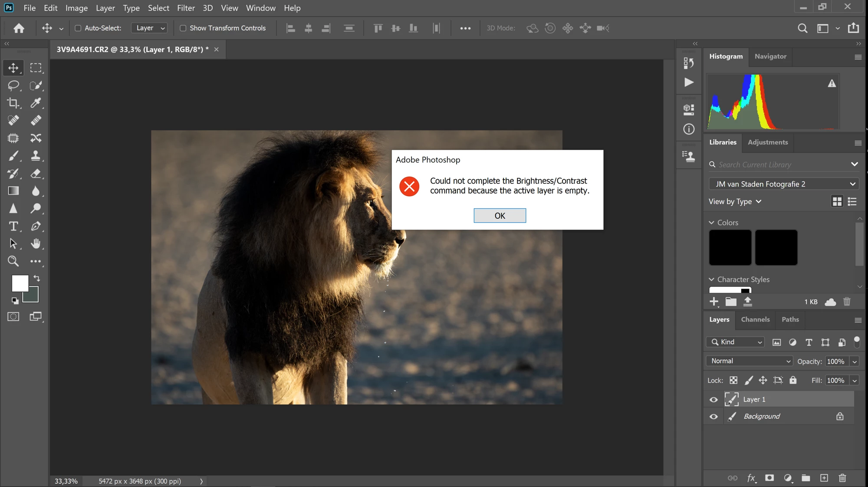Select the Zoom tool

tap(13, 261)
